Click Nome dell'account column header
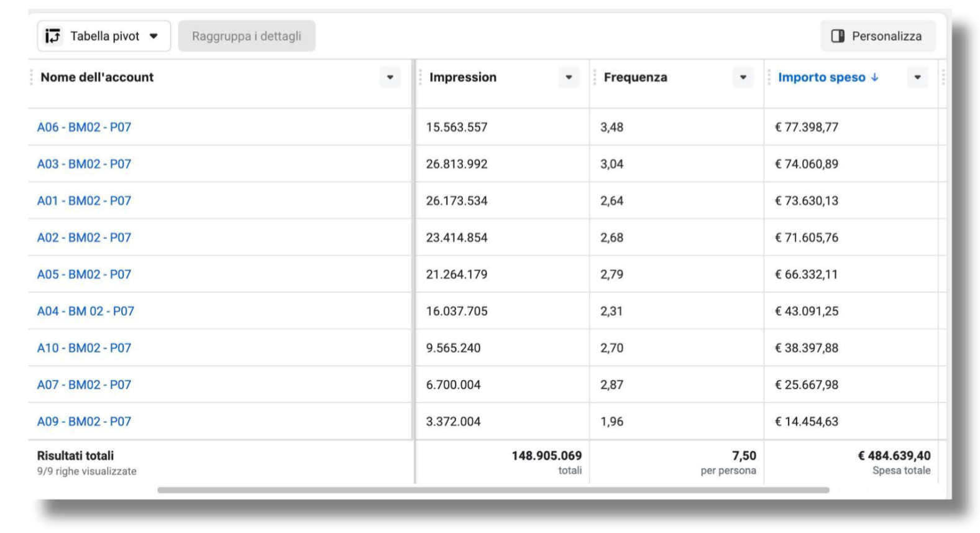 (97, 77)
